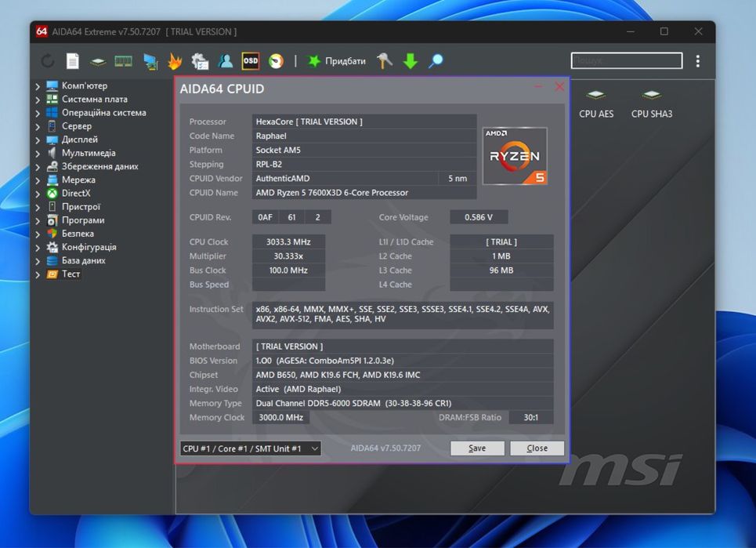Click the magnifier search icon
This screenshot has height=548, width=756.
pyautogui.click(x=436, y=61)
